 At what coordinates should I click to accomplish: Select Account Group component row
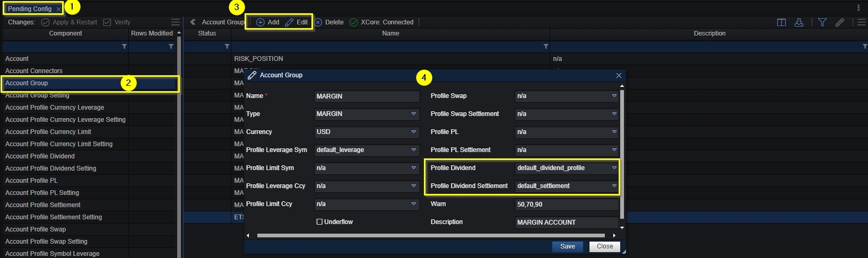click(89, 83)
